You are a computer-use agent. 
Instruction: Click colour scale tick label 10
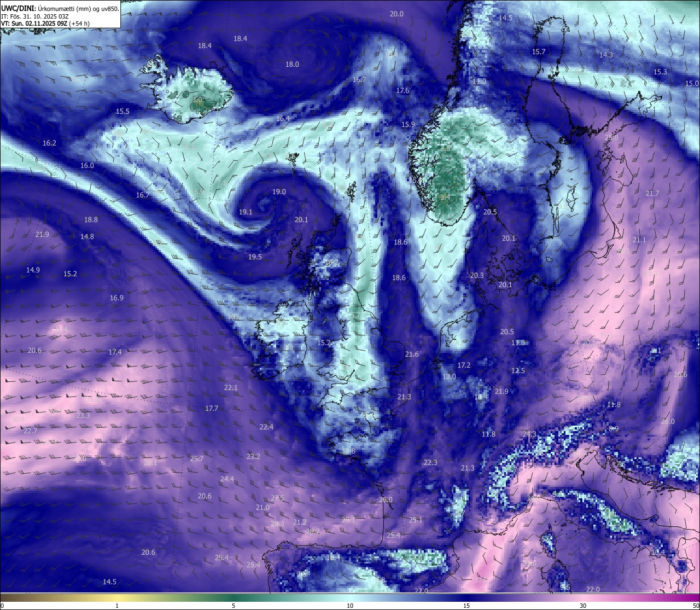(x=350, y=606)
